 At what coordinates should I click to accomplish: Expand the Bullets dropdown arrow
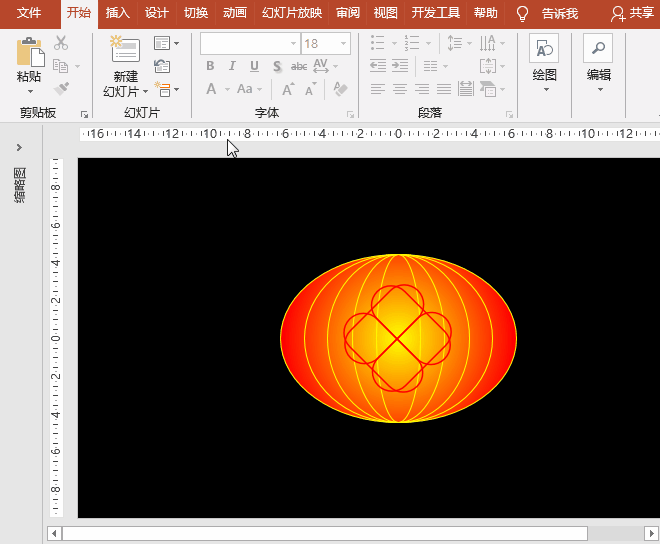coord(394,43)
